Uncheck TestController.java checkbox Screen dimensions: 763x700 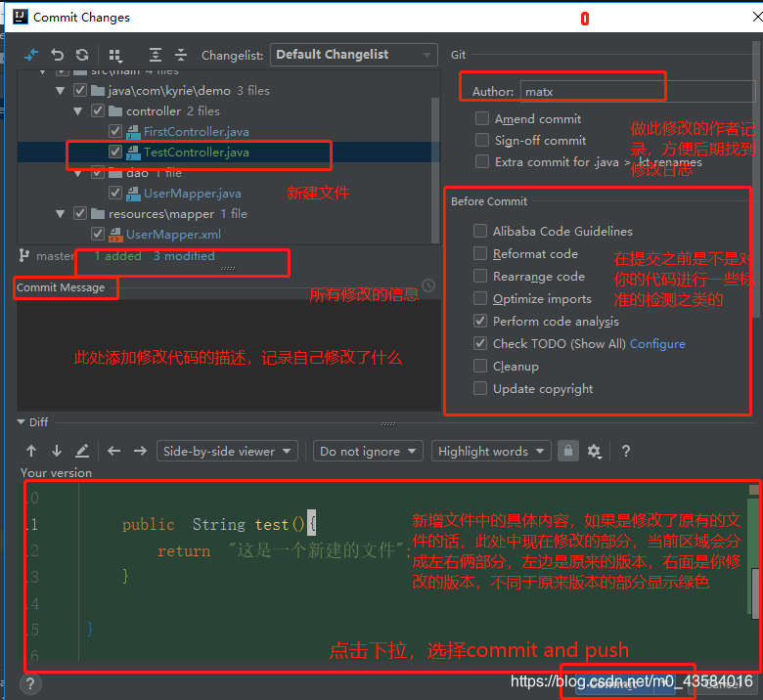point(115,152)
